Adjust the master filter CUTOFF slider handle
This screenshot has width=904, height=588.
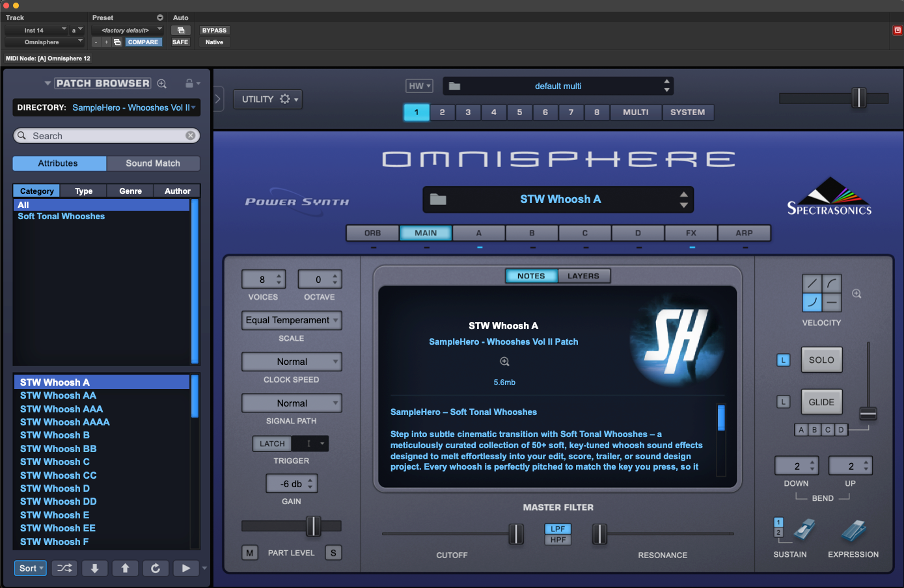point(516,534)
